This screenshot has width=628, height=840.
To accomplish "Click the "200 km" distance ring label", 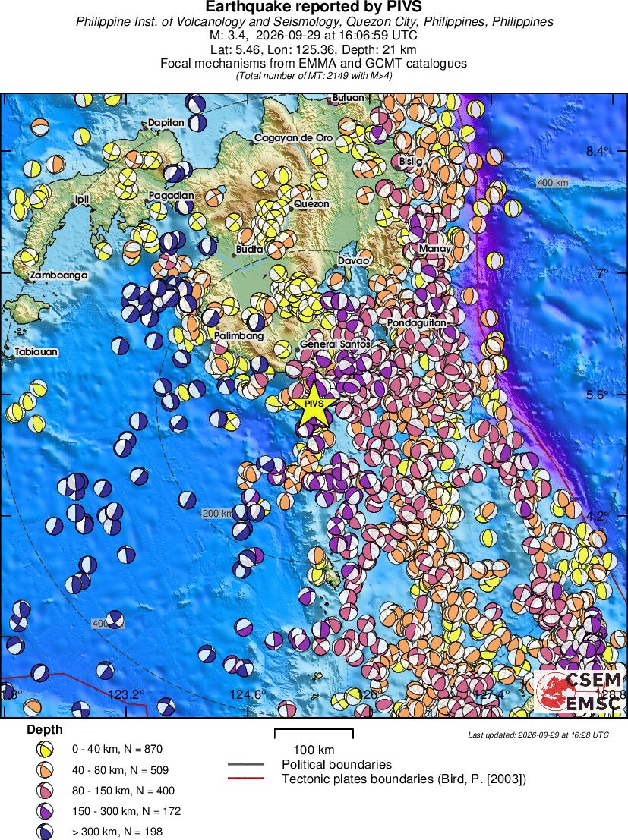I will click(218, 513).
